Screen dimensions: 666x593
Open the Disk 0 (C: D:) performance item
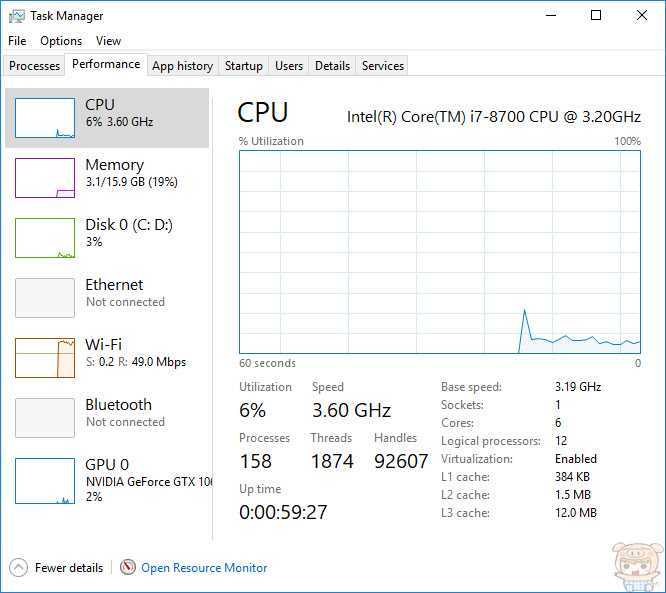(x=128, y=233)
